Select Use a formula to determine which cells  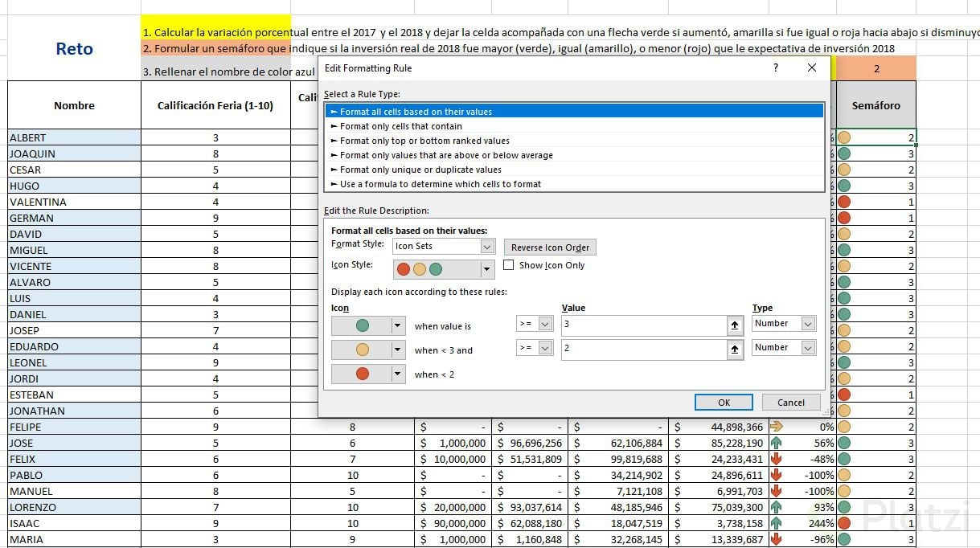(574, 184)
